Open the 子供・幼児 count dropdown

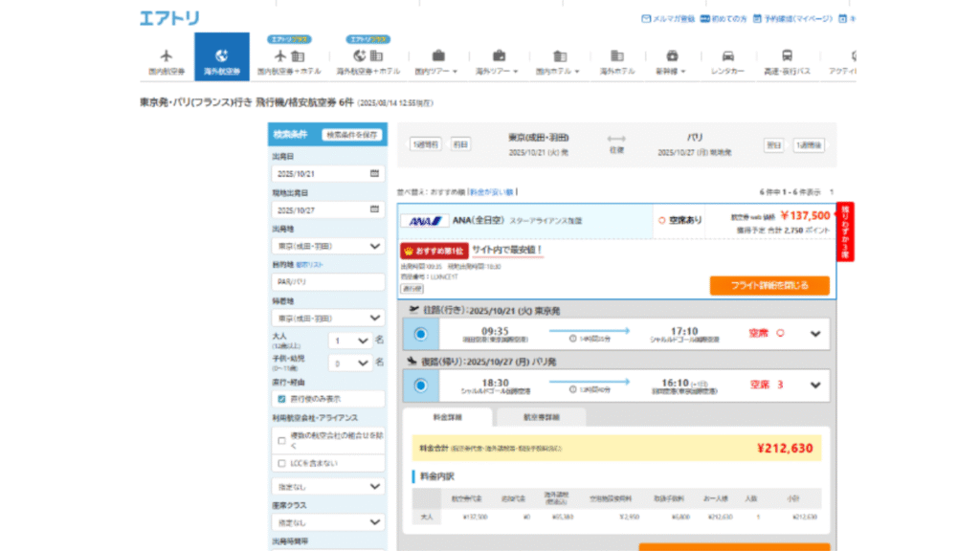350,363
